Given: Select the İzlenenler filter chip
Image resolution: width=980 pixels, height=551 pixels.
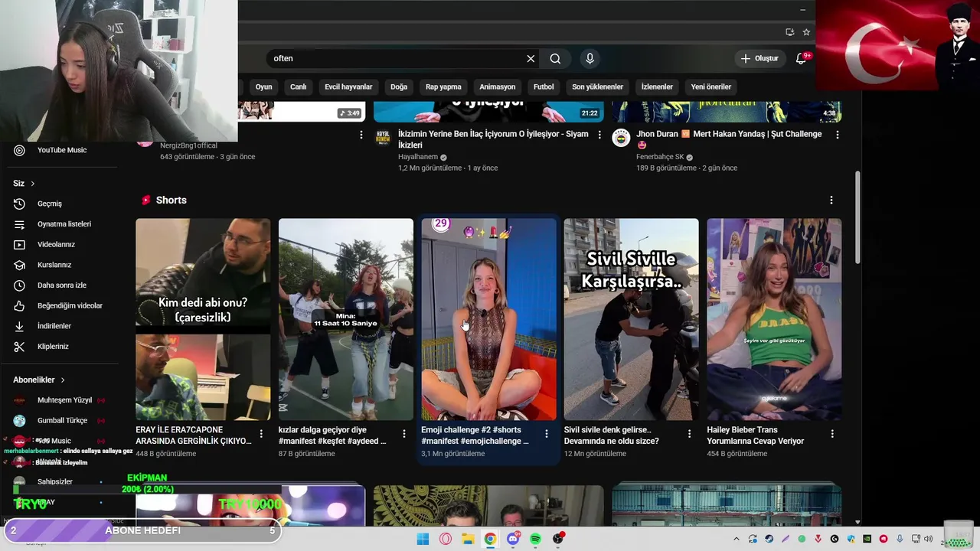Looking at the screenshot, I should 657,86.
